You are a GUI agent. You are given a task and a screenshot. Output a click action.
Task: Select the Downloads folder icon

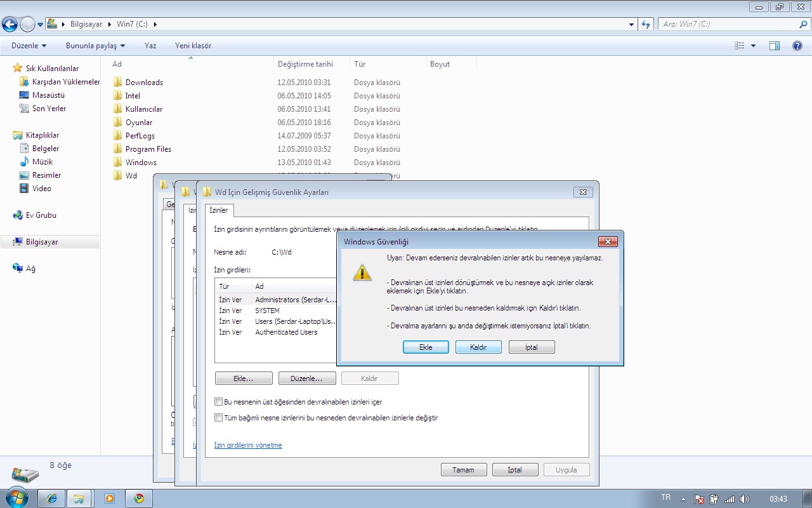pos(117,82)
